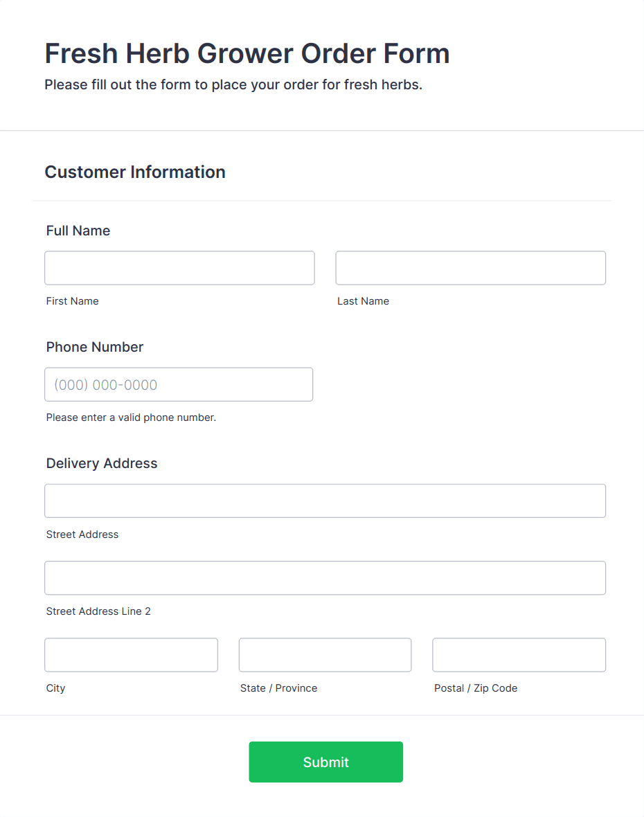Select the Street Address input box
The width and height of the screenshot is (644, 817).
[325, 501]
